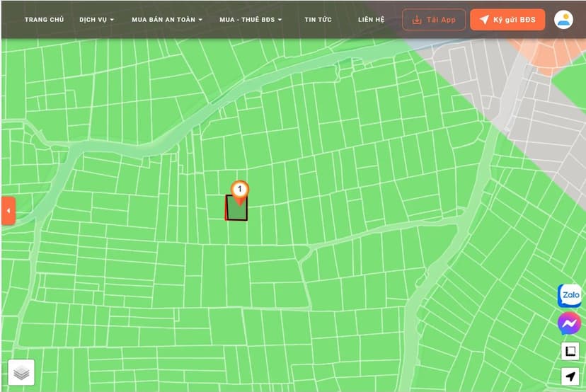Open the TRANG CHỦ home page
Viewport: 586px width, 392px height.
pos(44,19)
